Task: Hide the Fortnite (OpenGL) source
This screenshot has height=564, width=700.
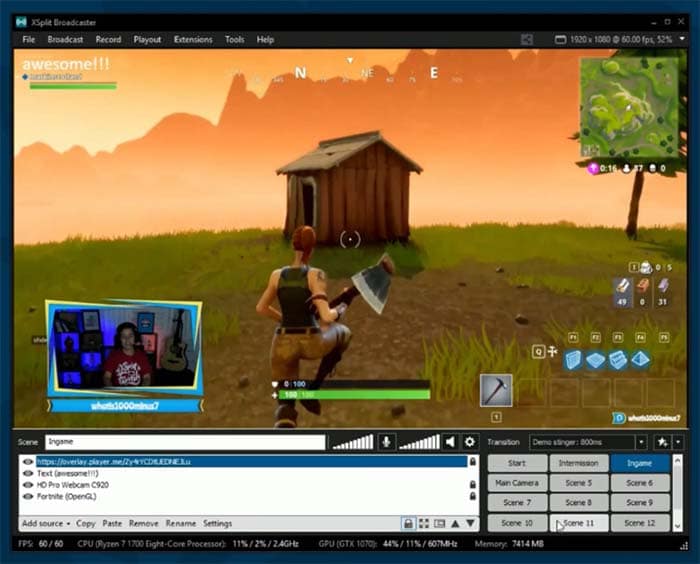Action: click(x=28, y=496)
